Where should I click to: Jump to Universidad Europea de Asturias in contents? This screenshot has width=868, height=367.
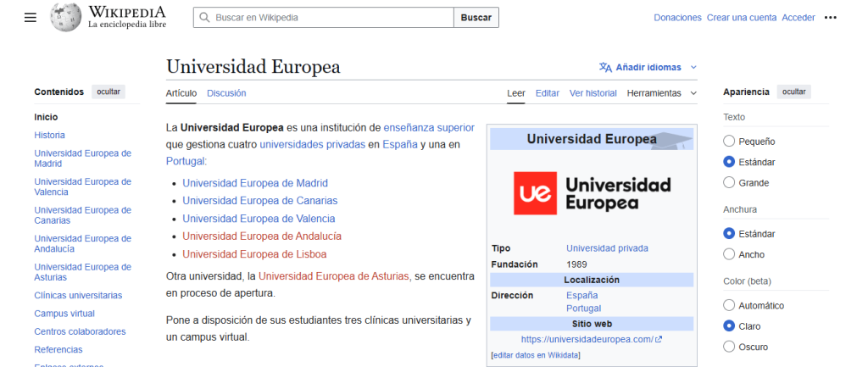82,272
